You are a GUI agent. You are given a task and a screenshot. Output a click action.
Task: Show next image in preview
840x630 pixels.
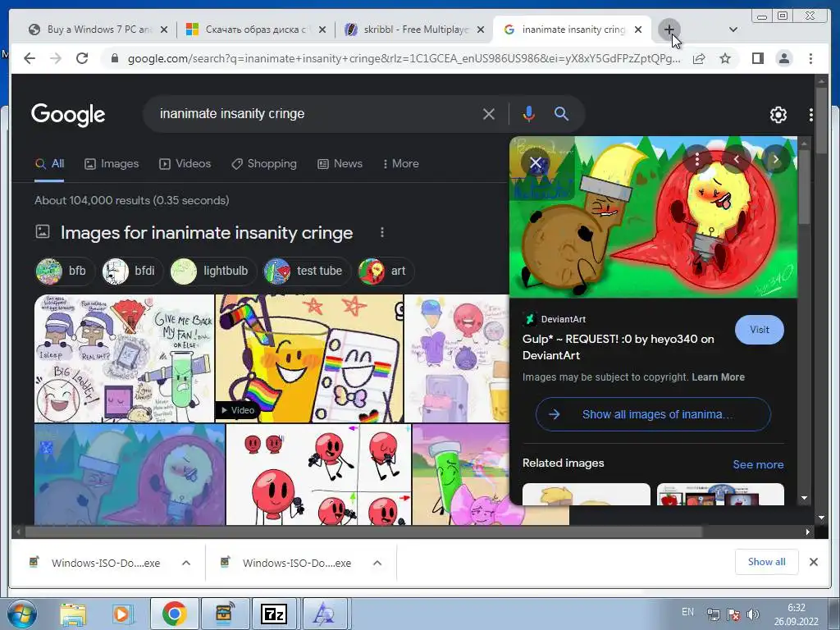point(775,159)
